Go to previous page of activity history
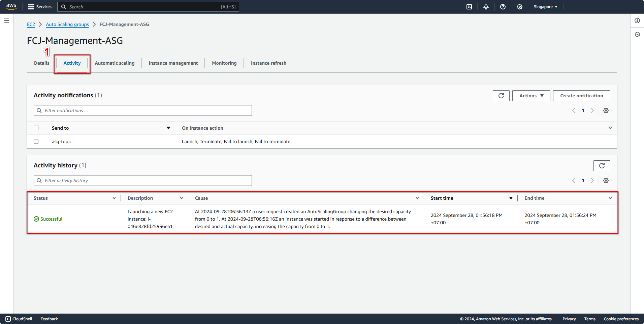This screenshot has width=644, height=324. click(574, 181)
